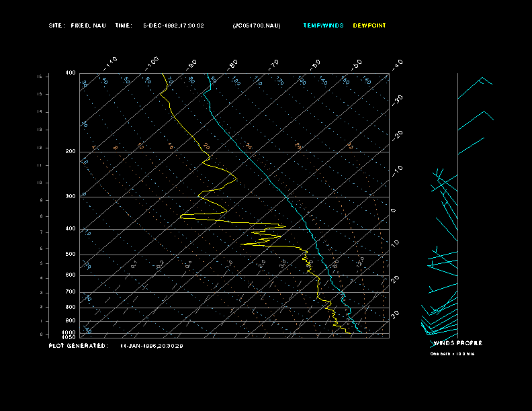Click the 15 km height scale tick
532x411 pixels.
[x=40, y=77]
